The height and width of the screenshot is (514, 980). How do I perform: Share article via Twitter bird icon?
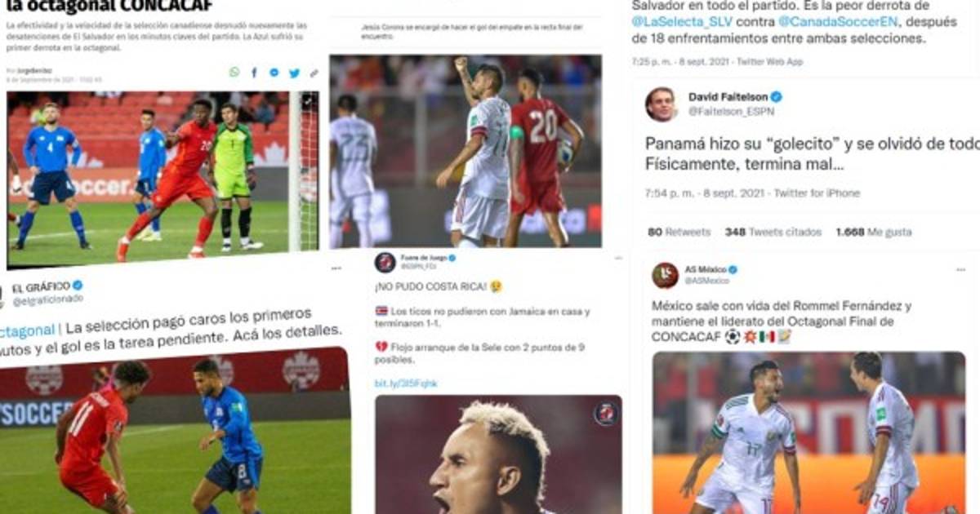[295, 73]
